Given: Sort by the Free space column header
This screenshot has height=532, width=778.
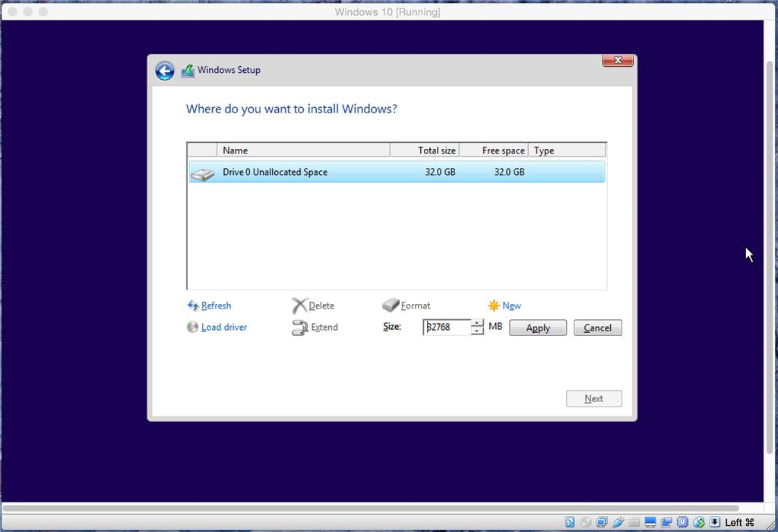Looking at the screenshot, I should [x=494, y=150].
